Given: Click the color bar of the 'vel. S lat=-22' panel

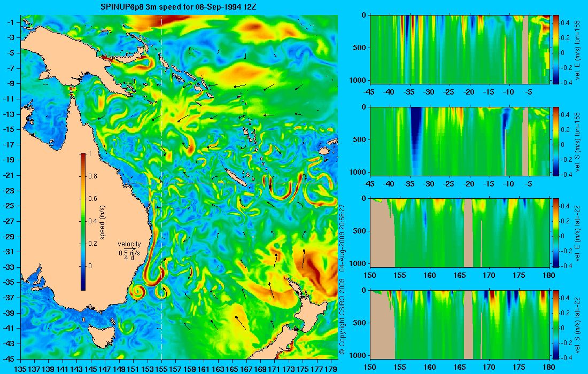Looking at the screenshot, I should pyautogui.click(x=556, y=324).
